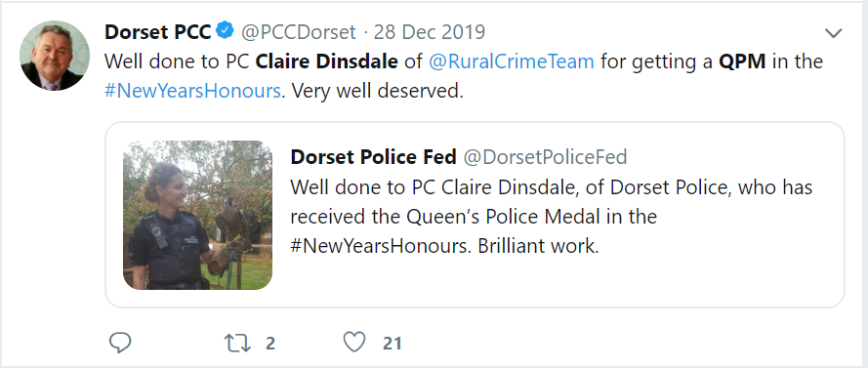Image resolution: width=868 pixels, height=368 pixels.
Task: Click the retweet count number 2
Action: 269,344
